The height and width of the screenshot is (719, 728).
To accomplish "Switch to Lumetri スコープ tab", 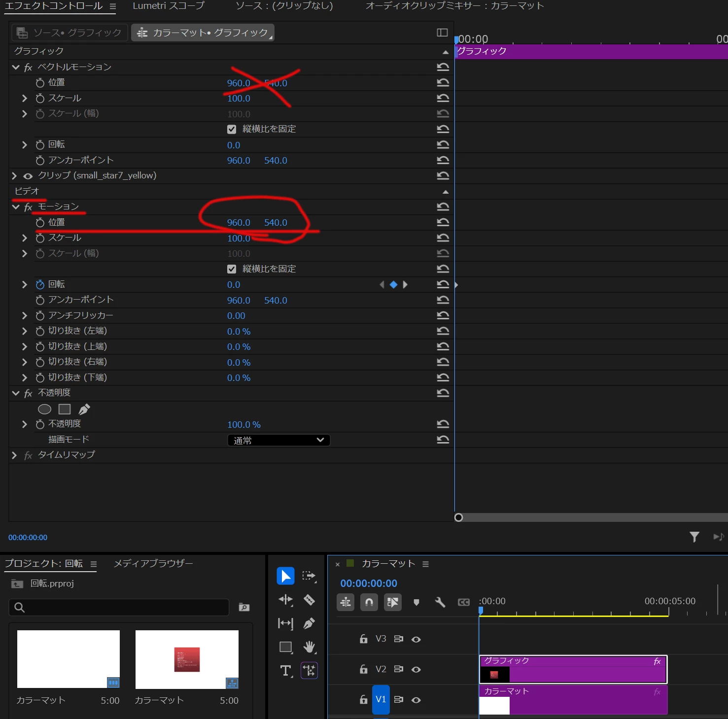I will 168,6.
